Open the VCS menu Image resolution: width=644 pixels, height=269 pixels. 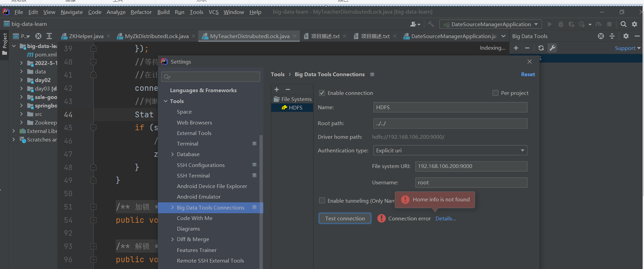[x=214, y=12]
